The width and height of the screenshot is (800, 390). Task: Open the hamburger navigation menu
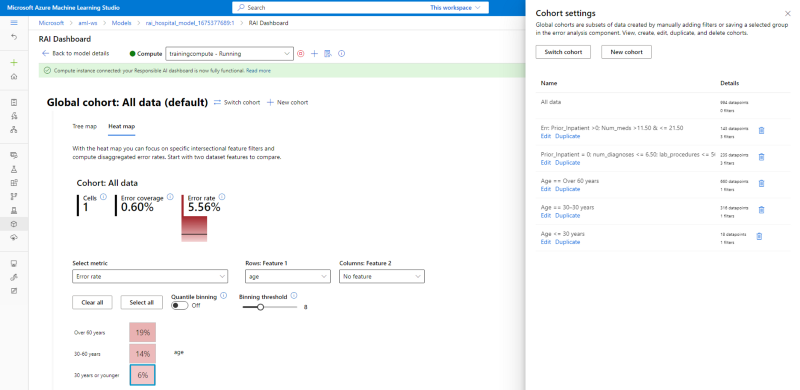[14, 23]
